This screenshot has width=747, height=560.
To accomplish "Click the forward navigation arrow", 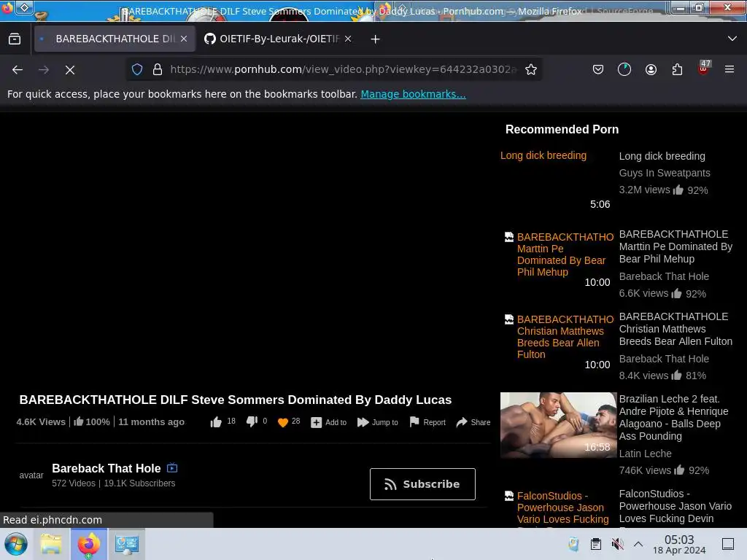I will [x=44, y=69].
